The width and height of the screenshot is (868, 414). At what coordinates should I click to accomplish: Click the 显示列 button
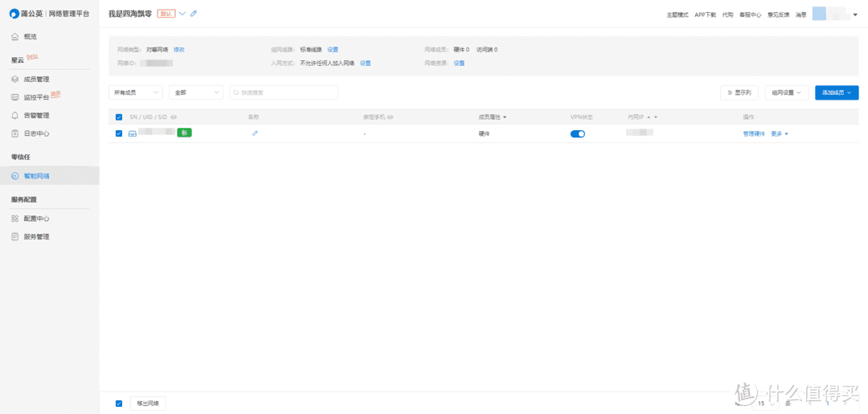tap(739, 92)
